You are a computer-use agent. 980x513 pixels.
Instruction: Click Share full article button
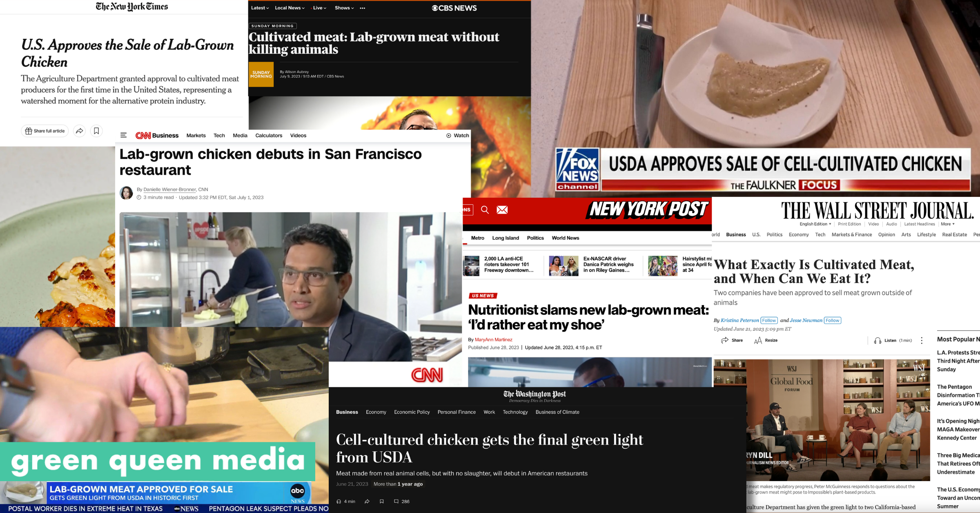pos(45,131)
